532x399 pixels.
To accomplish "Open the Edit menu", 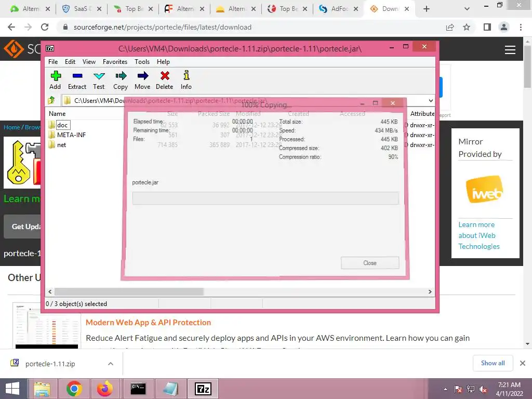I will coord(70,62).
